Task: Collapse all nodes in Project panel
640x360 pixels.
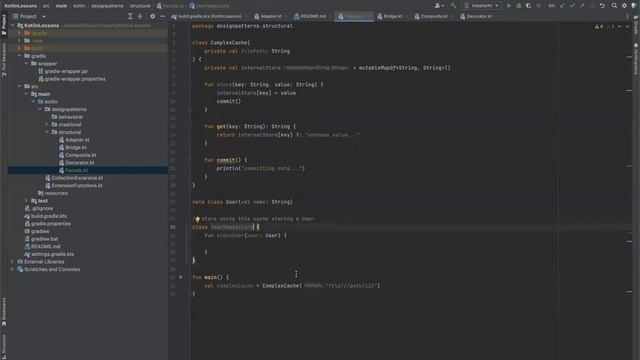Action: (x=140, y=16)
